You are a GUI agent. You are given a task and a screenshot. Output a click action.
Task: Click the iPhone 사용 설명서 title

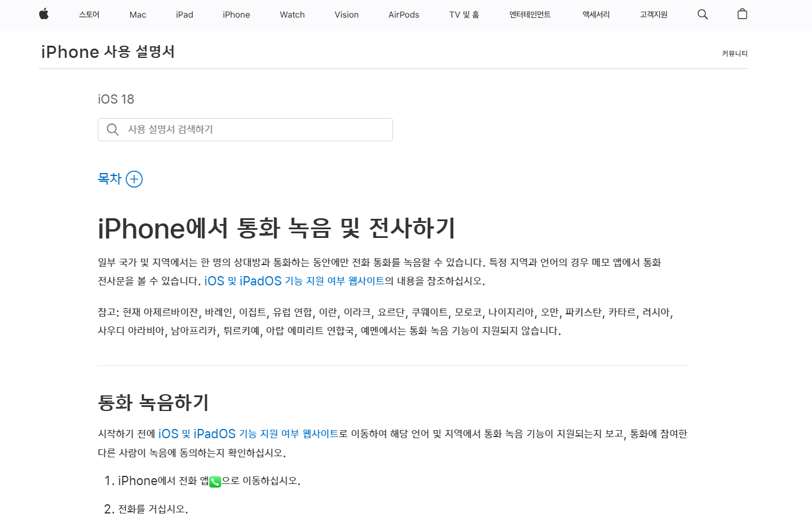108,52
